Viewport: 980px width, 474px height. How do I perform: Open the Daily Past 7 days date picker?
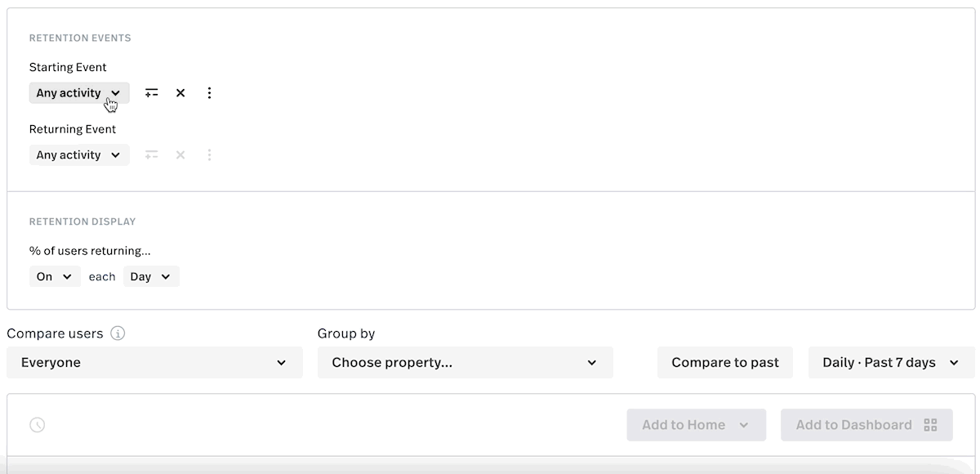click(x=891, y=362)
